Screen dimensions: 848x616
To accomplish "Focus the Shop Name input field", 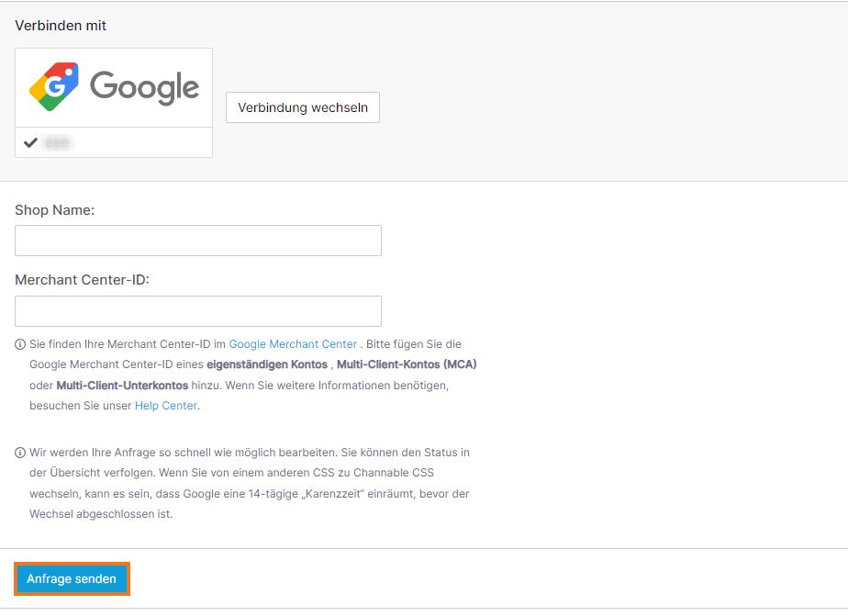I will tap(198, 241).
